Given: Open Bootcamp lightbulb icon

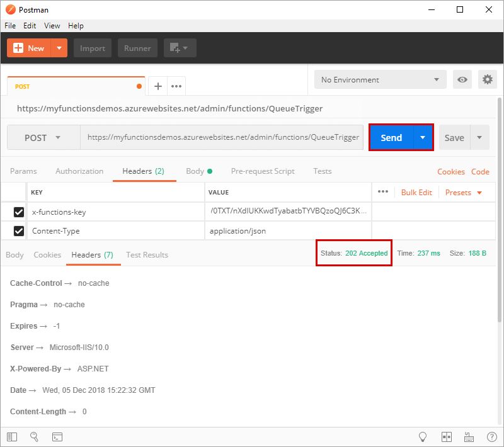Looking at the screenshot, I should point(423,437).
